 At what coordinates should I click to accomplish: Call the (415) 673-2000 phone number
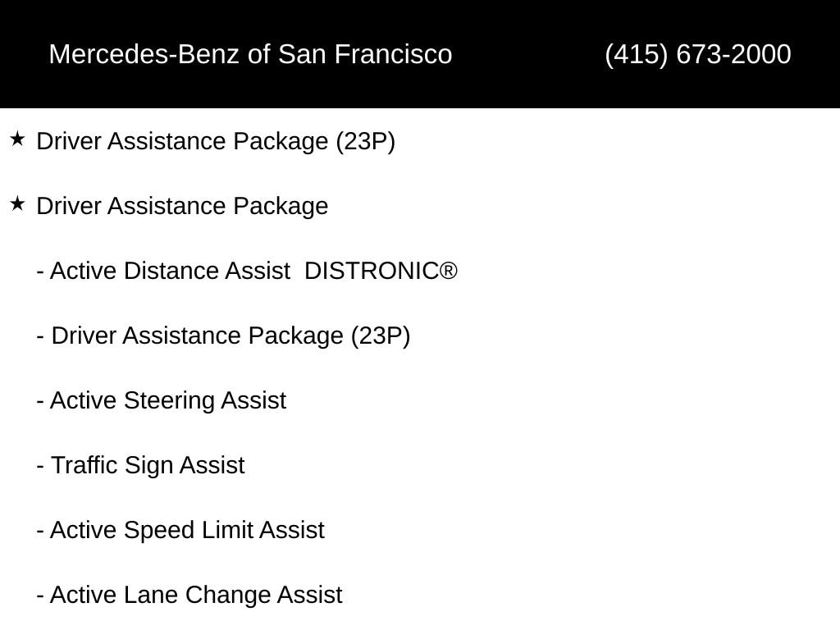pos(698,54)
